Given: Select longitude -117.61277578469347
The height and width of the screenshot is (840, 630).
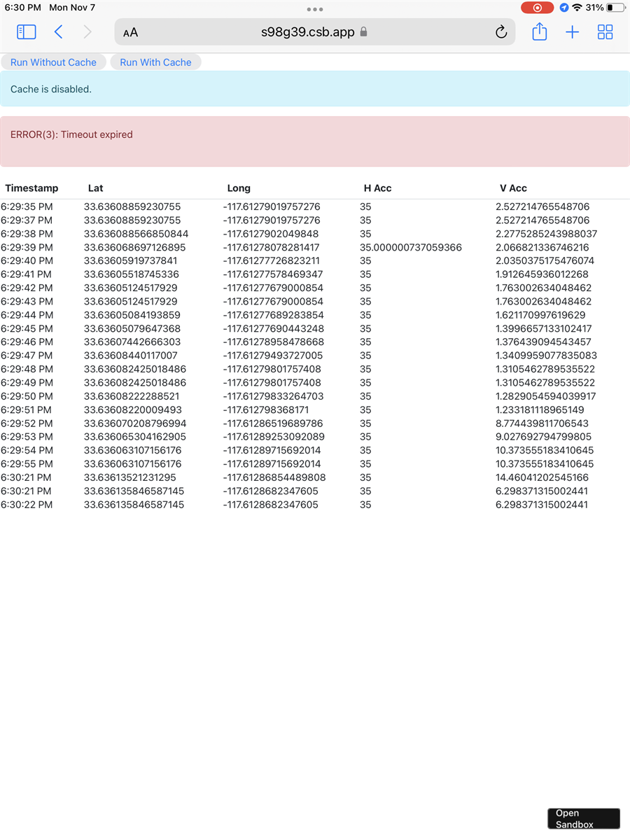Looking at the screenshot, I should tap(273, 274).
